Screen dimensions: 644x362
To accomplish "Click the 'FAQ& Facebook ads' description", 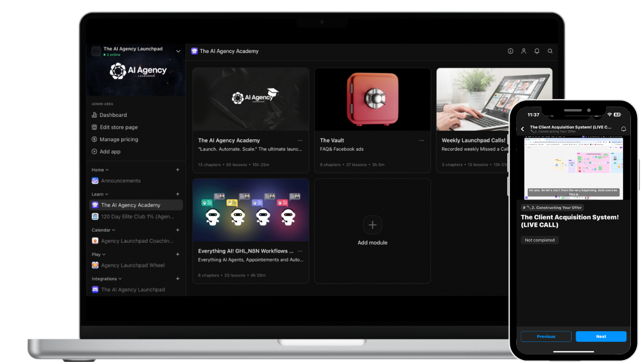I will (342, 149).
